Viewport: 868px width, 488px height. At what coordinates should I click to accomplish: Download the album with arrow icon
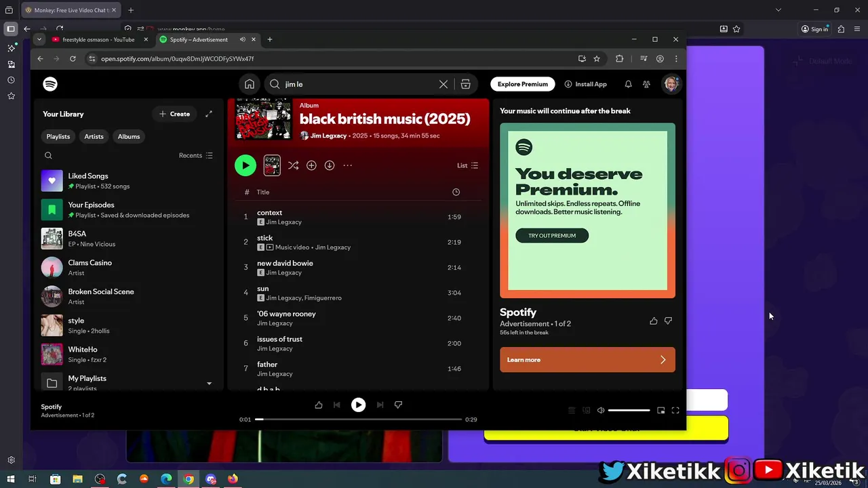pyautogui.click(x=330, y=165)
